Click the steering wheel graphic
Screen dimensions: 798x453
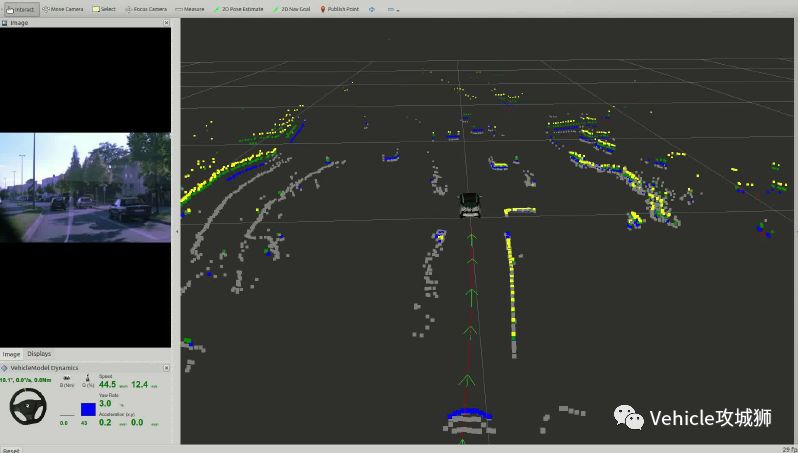tap(28, 406)
